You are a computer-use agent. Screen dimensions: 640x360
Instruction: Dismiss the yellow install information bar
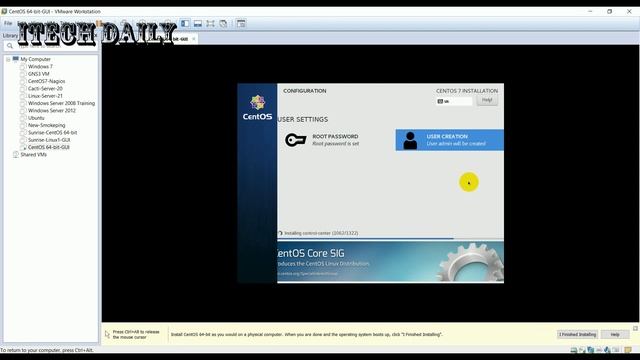click(636, 328)
